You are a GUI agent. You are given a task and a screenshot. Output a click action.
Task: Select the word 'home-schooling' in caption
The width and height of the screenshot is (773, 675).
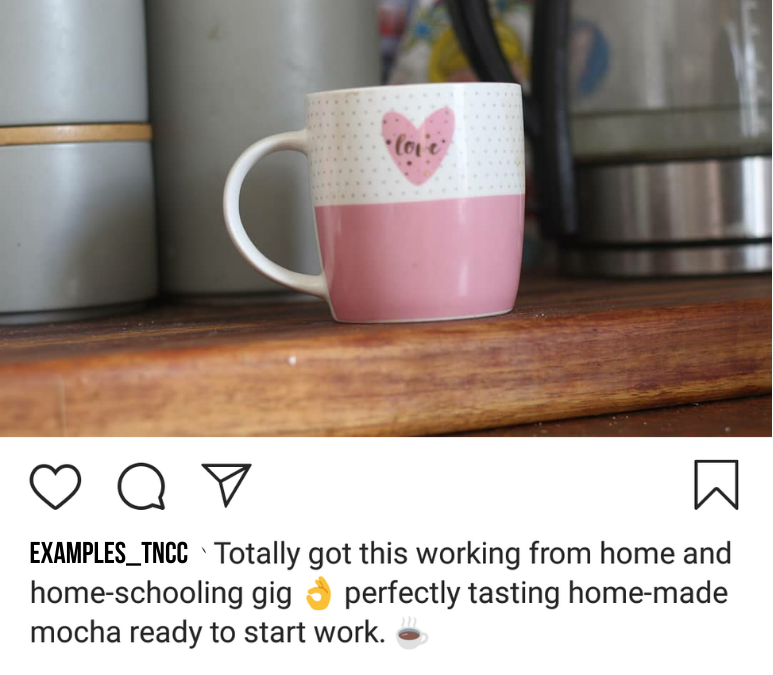pos(137,593)
